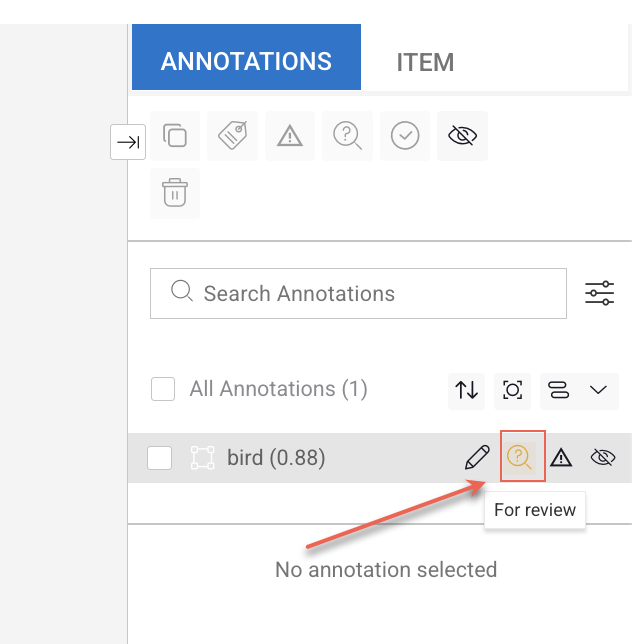
Task: Toggle the top toolbar hide annotations eye
Action: pos(462,136)
